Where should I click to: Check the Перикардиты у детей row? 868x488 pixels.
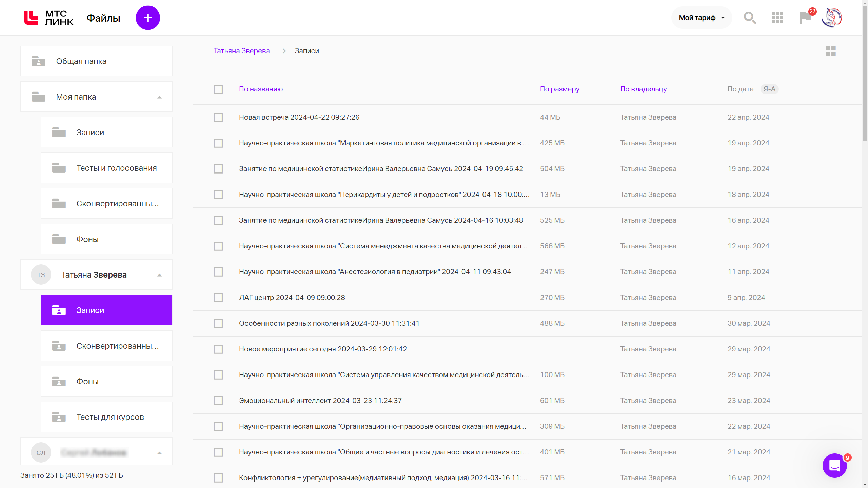pyautogui.click(x=218, y=195)
